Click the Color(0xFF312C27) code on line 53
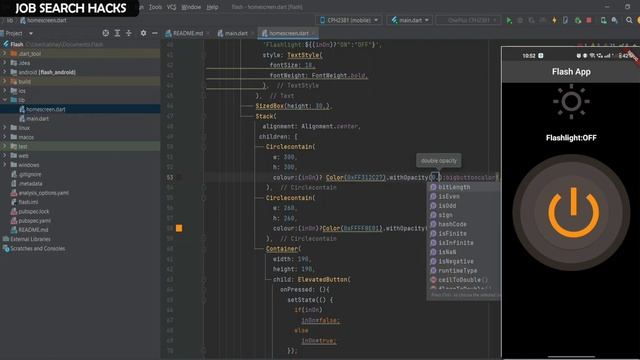 coord(356,177)
